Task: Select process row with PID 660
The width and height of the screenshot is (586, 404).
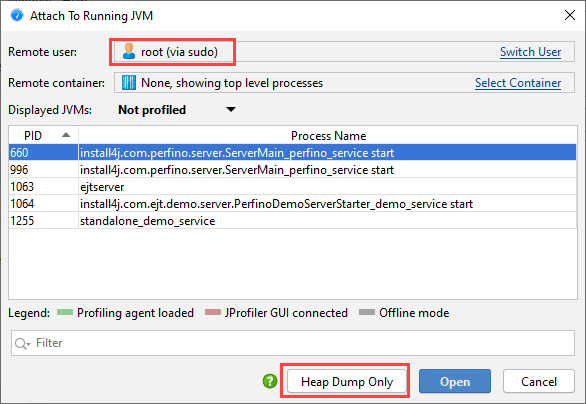Action: (x=293, y=152)
